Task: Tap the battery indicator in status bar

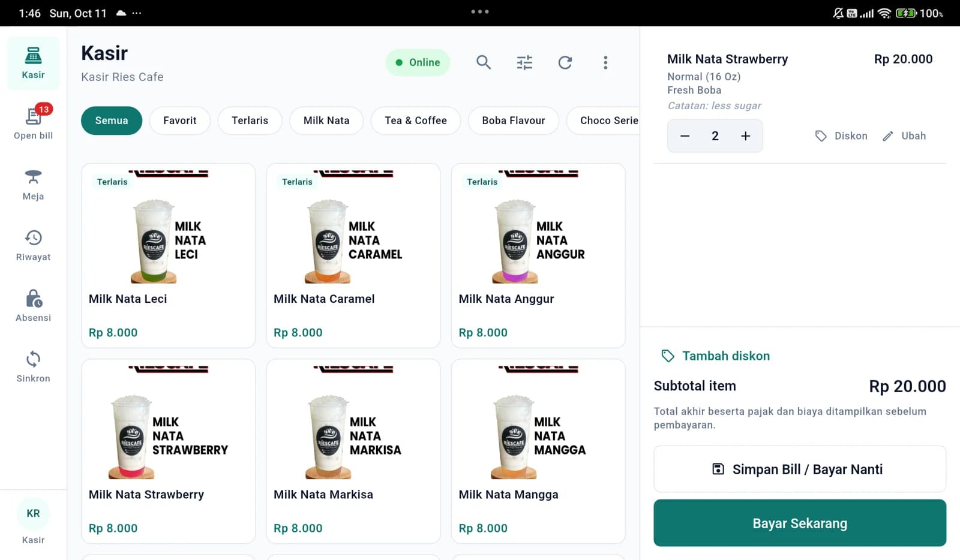Action: click(906, 13)
